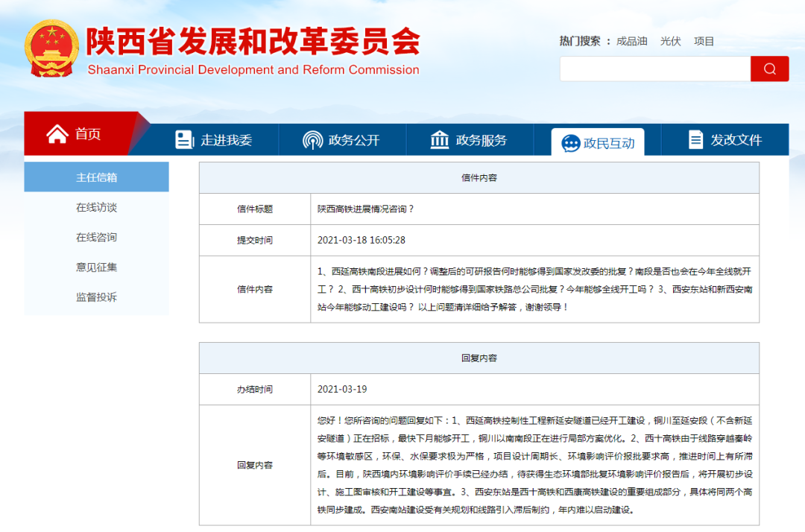Click the 提交时间 row label
This screenshot has width=805, height=532.
[255, 240]
